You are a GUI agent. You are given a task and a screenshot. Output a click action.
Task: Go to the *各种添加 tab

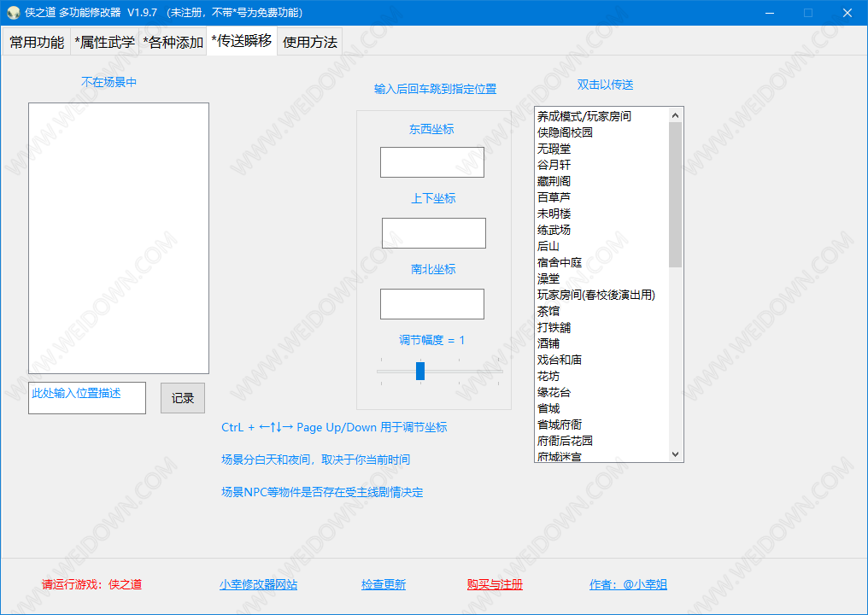point(173,42)
